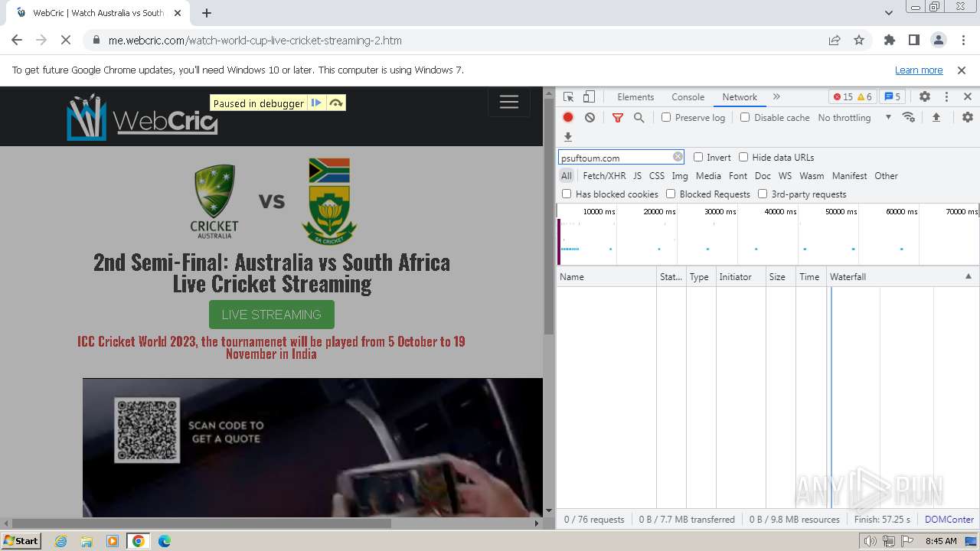The width and height of the screenshot is (980, 551).
Task: Clear the network log
Action: pyautogui.click(x=590, y=118)
